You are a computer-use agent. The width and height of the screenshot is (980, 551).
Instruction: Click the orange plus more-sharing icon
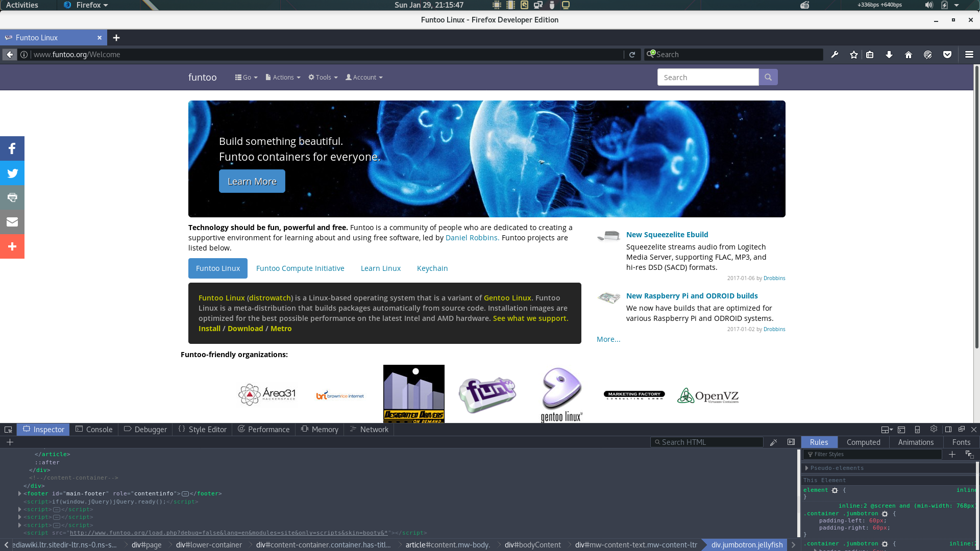tap(12, 246)
